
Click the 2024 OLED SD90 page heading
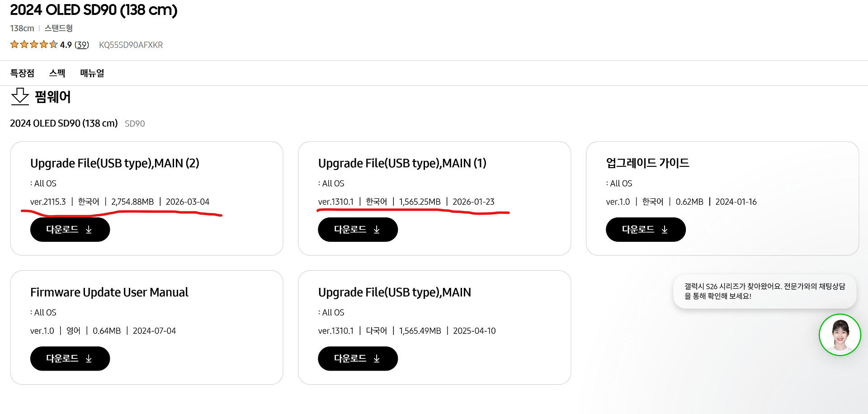pos(94,10)
